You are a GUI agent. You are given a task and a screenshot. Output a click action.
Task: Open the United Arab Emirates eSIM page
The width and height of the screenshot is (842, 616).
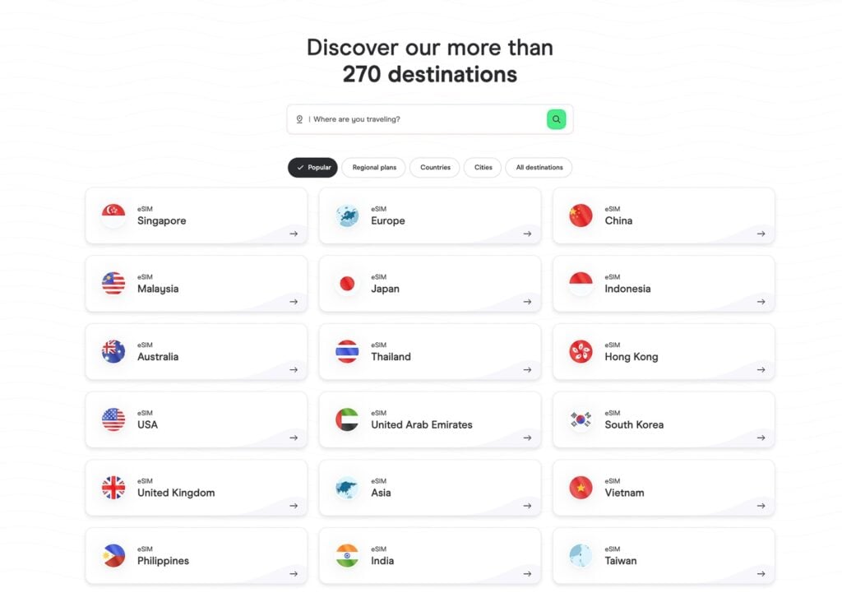pos(430,419)
